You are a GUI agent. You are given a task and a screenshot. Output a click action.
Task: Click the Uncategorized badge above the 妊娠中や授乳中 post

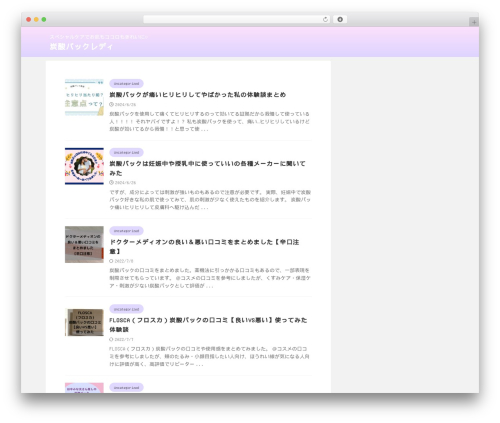click(x=126, y=152)
